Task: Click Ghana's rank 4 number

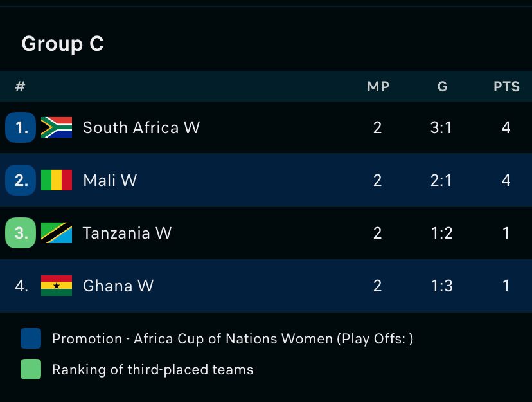Action: tap(21, 286)
